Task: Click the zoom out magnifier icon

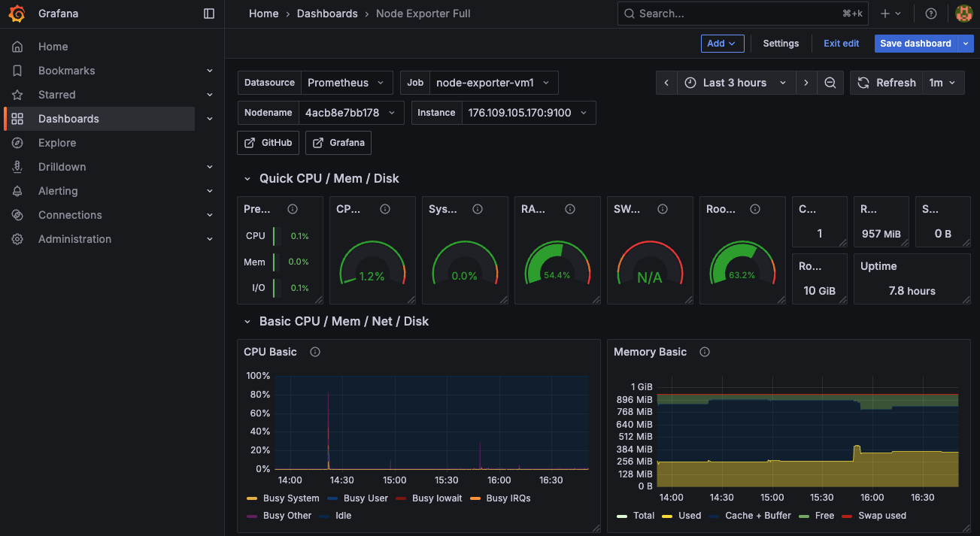Action: (830, 83)
